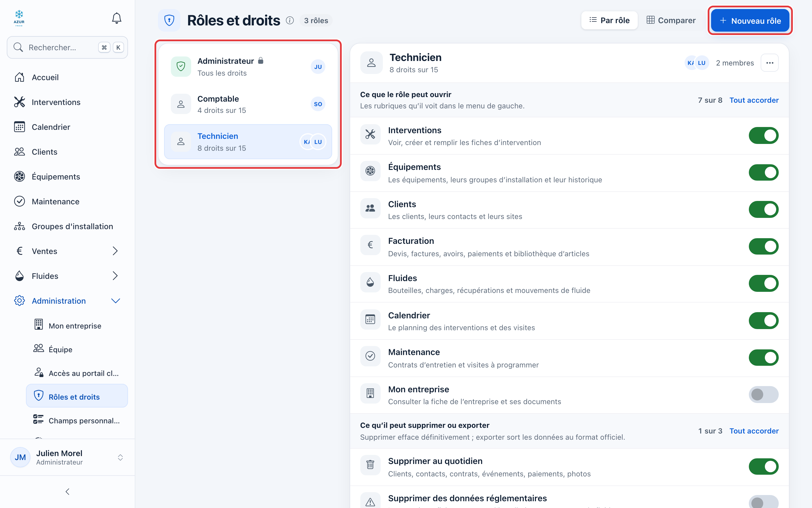Open the Technicien role more options menu
The image size is (812, 508).
point(769,63)
